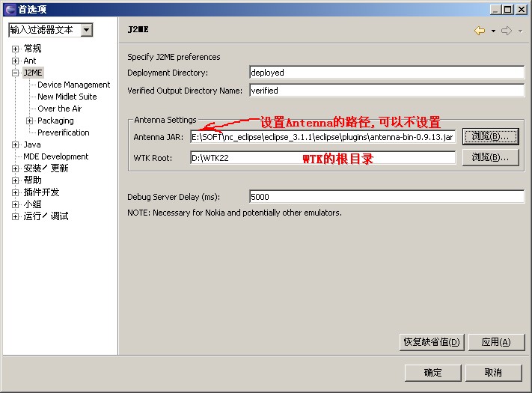This screenshot has width=532, height=393.
Task: Maximize the 首选项 window
Action: tap(508, 10)
